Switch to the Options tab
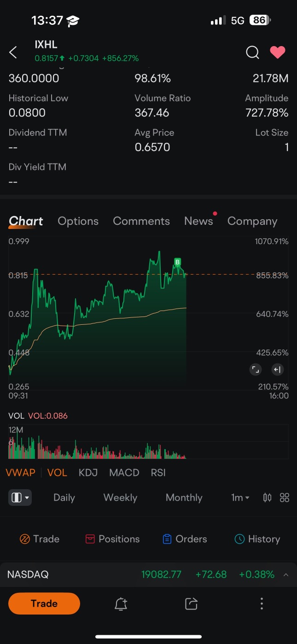Screen dimensions: 297x644 coord(78,221)
